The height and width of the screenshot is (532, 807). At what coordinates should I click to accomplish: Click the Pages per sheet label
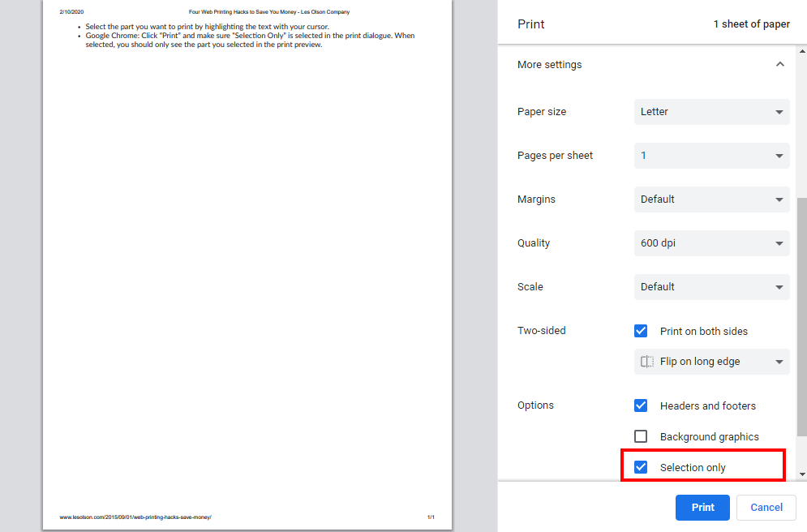click(x=555, y=156)
